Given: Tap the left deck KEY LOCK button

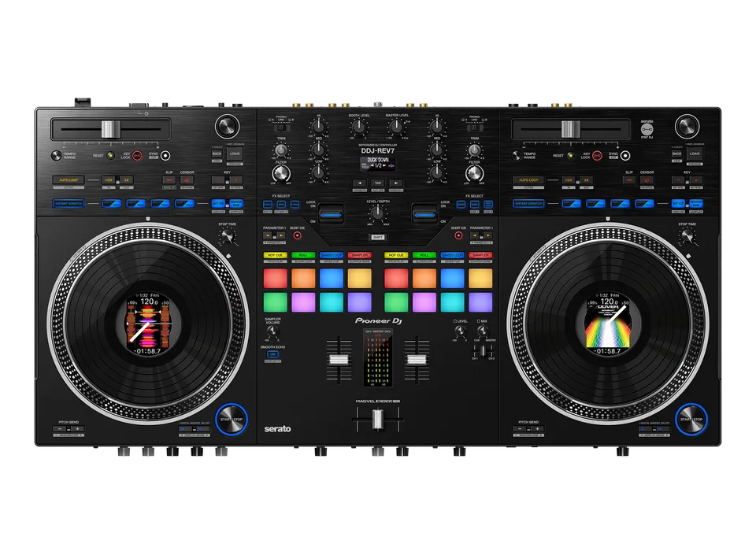Looking at the screenshot, I should (x=137, y=156).
